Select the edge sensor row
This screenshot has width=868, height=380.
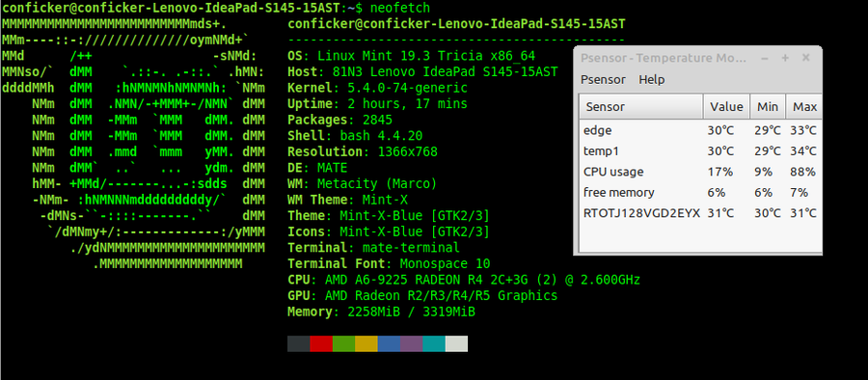coord(700,130)
